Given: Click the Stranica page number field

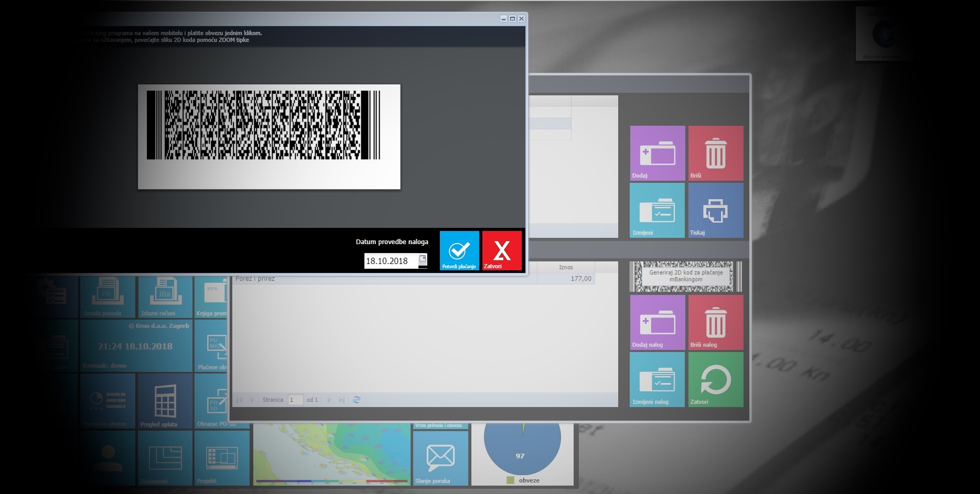Looking at the screenshot, I should [296, 400].
